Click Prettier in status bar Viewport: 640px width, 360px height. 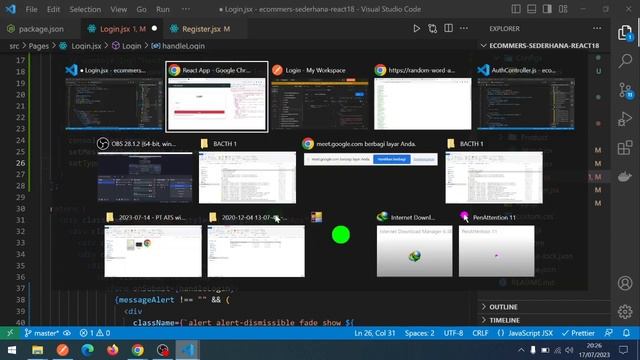point(578,333)
